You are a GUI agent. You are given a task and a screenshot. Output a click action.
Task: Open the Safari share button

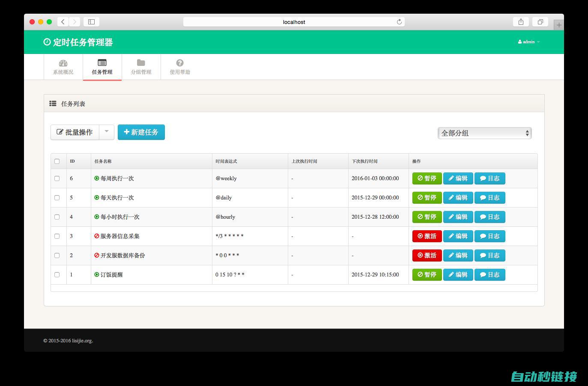click(521, 22)
